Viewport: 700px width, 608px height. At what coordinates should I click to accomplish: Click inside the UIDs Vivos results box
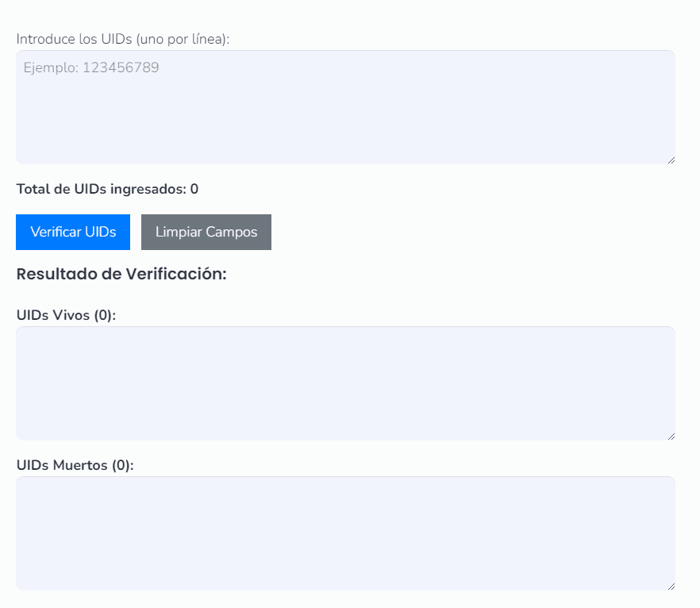pos(345,383)
